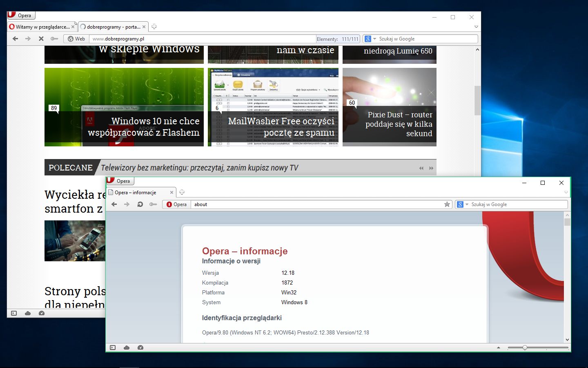Show next POLECANE item arrow
588x368 pixels.
[x=431, y=168]
